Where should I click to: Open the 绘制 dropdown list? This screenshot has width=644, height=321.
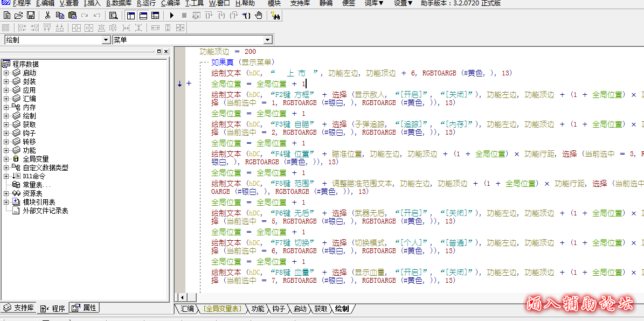(106, 40)
